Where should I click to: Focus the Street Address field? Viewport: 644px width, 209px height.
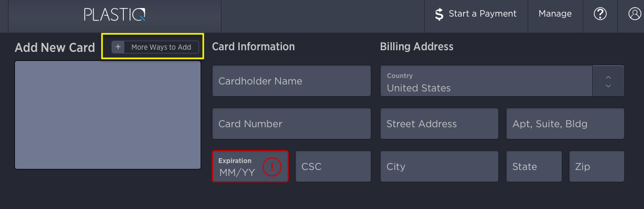(439, 124)
